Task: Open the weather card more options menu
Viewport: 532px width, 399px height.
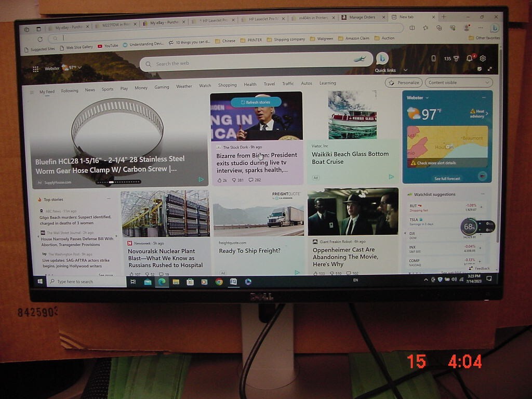Action: coord(484,97)
